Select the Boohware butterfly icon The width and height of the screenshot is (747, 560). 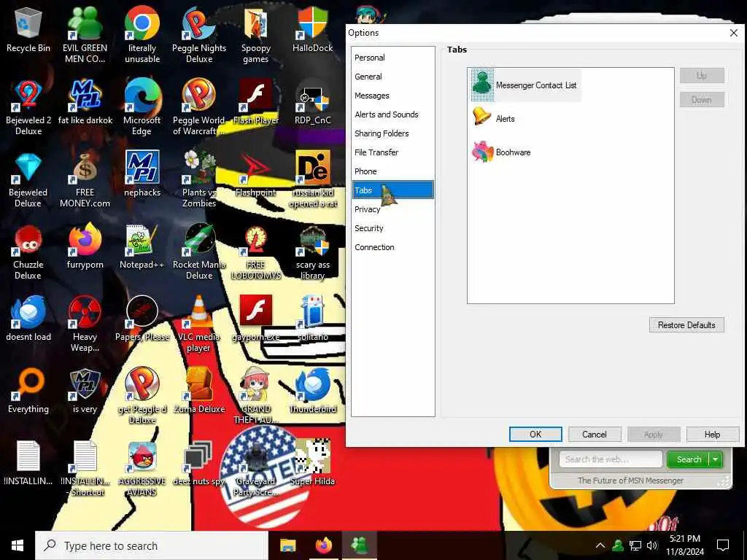pyautogui.click(x=482, y=152)
